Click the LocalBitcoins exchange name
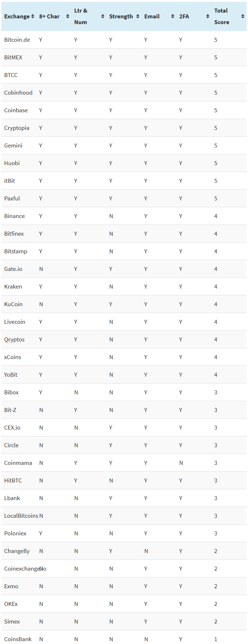248x644 pixels. tap(21, 516)
